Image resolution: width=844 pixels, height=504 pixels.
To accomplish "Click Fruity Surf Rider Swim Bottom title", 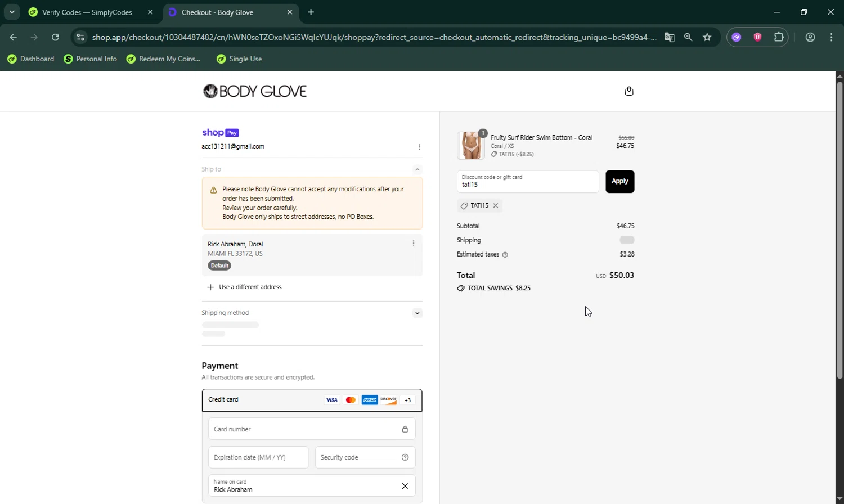I will click(541, 137).
